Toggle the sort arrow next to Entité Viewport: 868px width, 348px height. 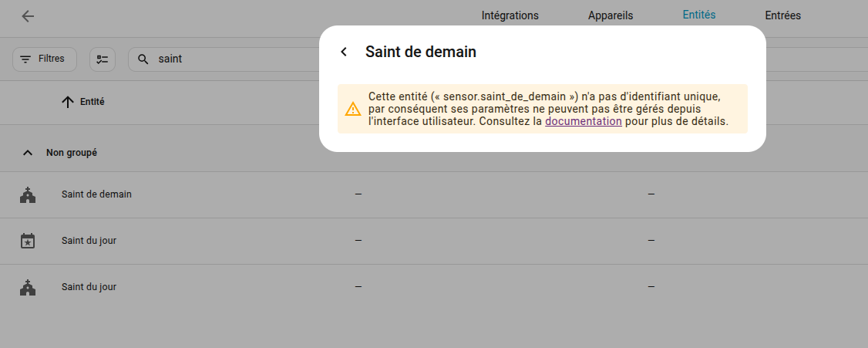tap(68, 102)
